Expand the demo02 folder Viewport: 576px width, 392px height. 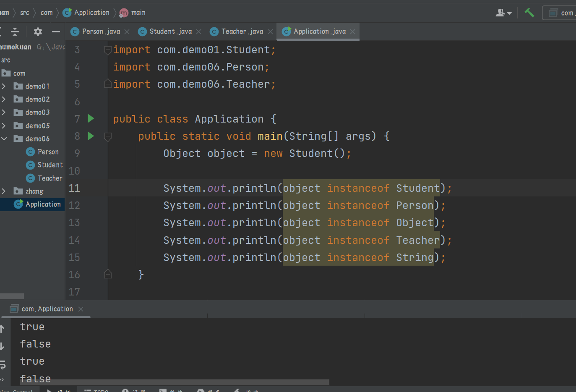tap(4, 99)
